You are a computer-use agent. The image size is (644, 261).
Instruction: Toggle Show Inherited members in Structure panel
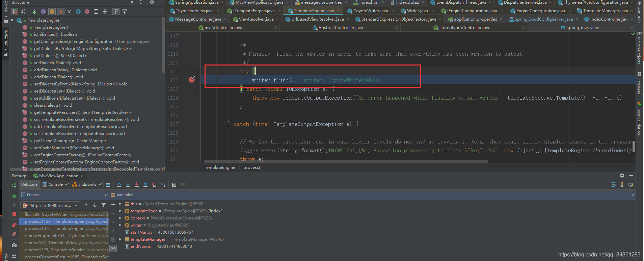coord(34,11)
